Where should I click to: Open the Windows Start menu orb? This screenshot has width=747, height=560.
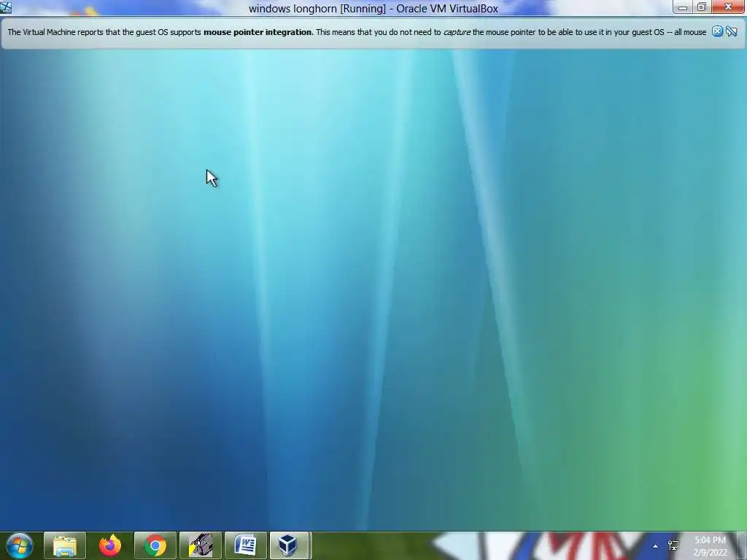click(x=20, y=545)
